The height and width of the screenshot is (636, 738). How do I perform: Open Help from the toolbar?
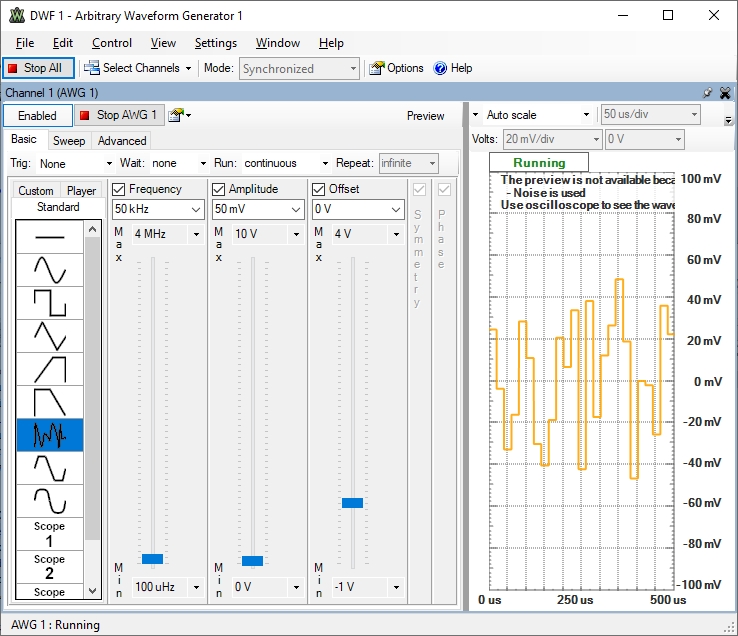click(x=452, y=68)
